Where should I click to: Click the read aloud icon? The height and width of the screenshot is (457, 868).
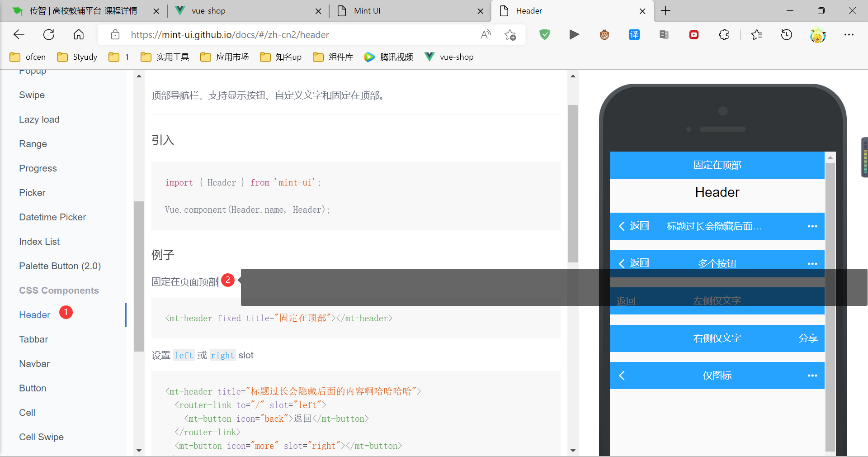pos(486,34)
